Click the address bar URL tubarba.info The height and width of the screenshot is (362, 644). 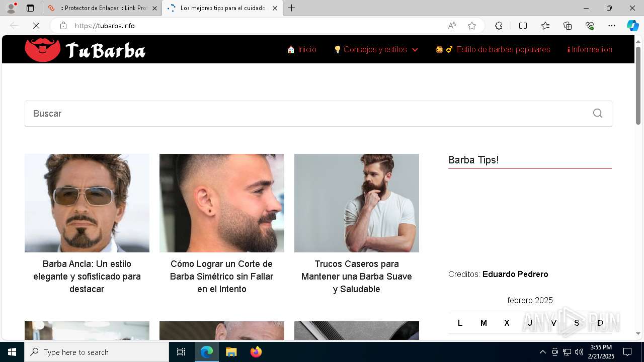point(105,26)
